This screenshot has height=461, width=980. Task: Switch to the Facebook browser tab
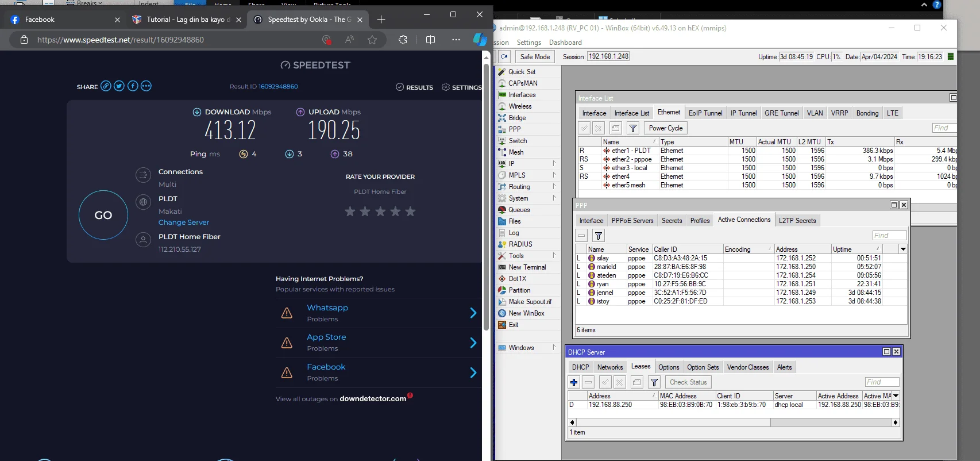[64, 20]
